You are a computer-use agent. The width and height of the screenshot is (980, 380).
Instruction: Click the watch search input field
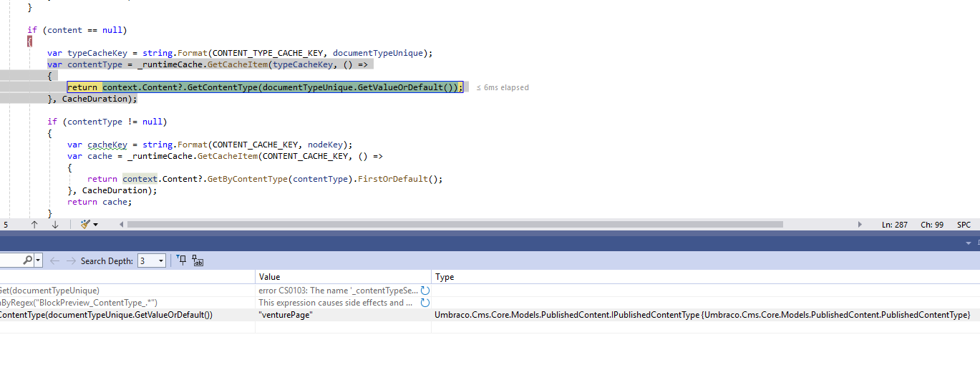10,260
